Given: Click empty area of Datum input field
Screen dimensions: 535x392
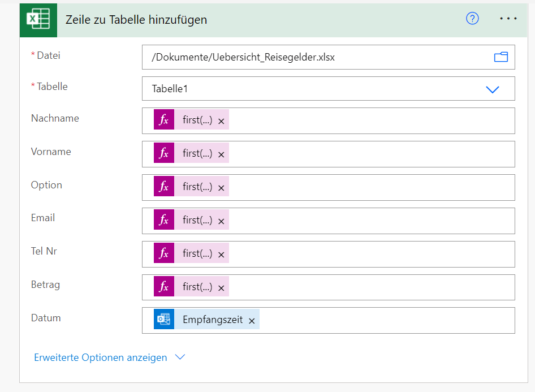Looking at the screenshot, I should 385,320.
